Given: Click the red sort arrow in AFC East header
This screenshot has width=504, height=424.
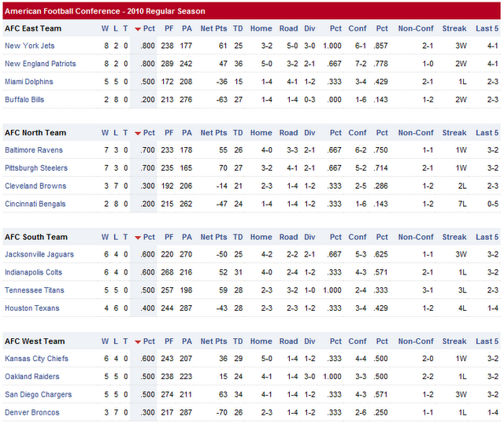Looking at the screenshot, I should (x=138, y=29).
